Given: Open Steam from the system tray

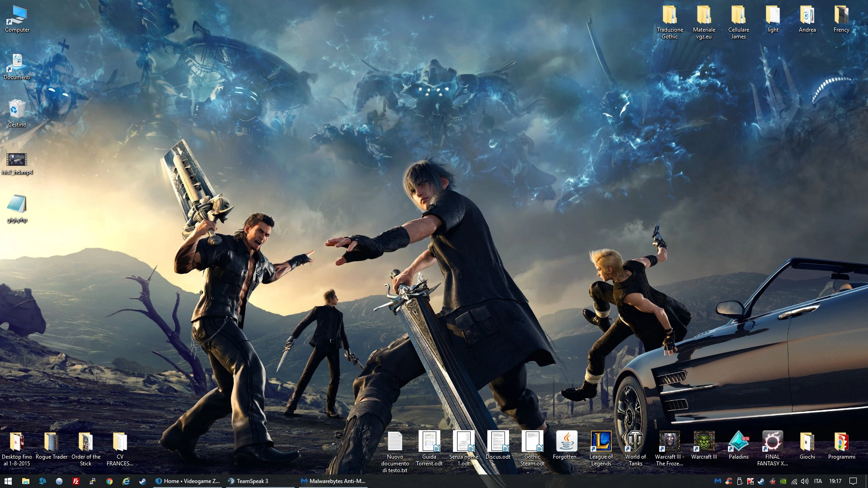Looking at the screenshot, I should 761,481.
